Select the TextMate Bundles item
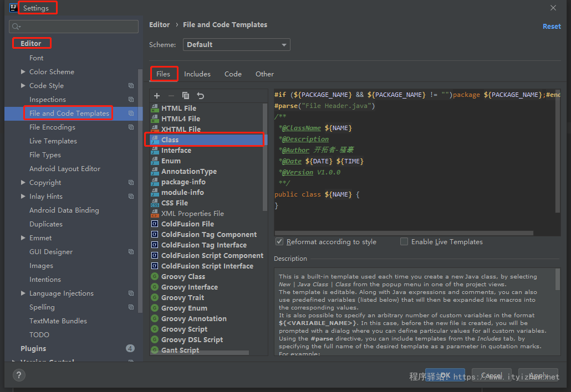The image size is (571, 392). point(58,321)
